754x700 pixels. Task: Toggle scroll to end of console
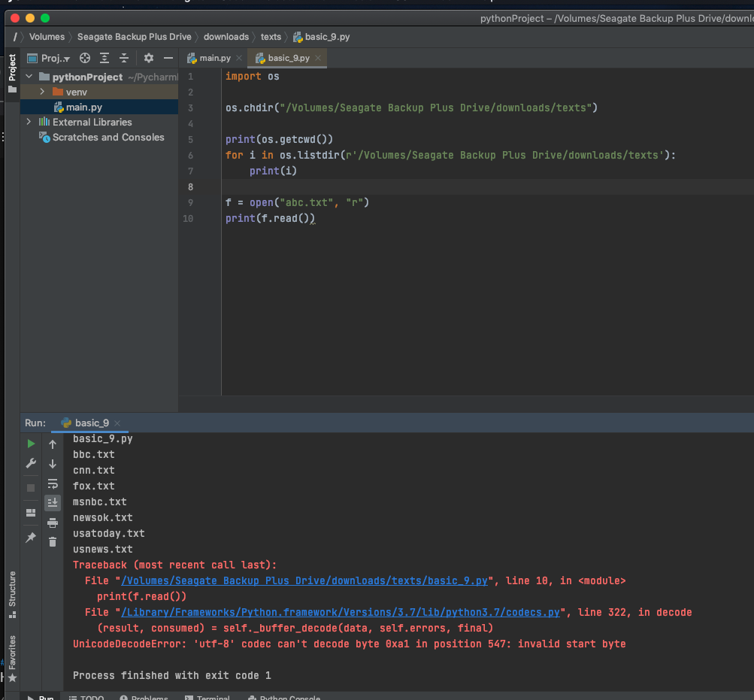click(53, 503)
